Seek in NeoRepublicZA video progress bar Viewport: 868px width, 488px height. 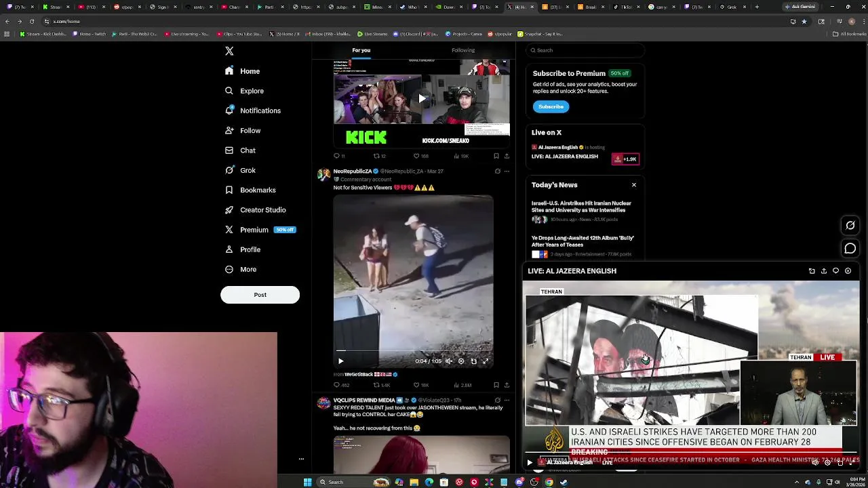coord(413,352)
